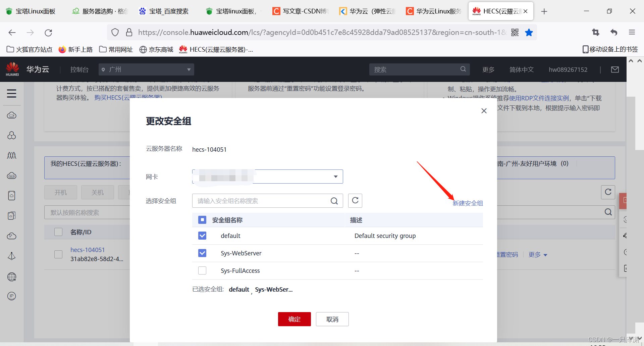644x346 pixels.
Task: Open 移动设备上的书签 folder
Action: pyautogui.click(x=610, y=49)
